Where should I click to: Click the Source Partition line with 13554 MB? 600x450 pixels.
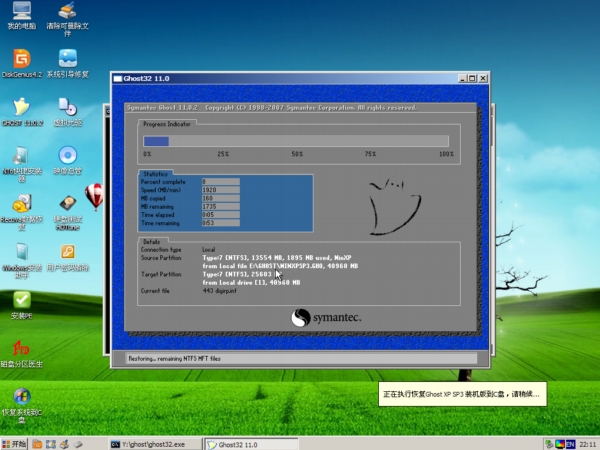click(277, 258)
